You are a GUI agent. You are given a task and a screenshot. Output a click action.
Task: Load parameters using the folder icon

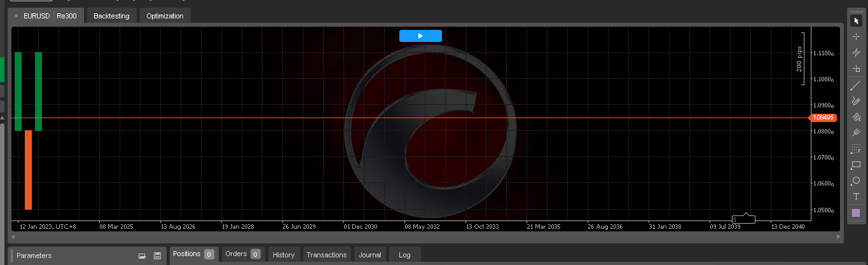(142, 255)
